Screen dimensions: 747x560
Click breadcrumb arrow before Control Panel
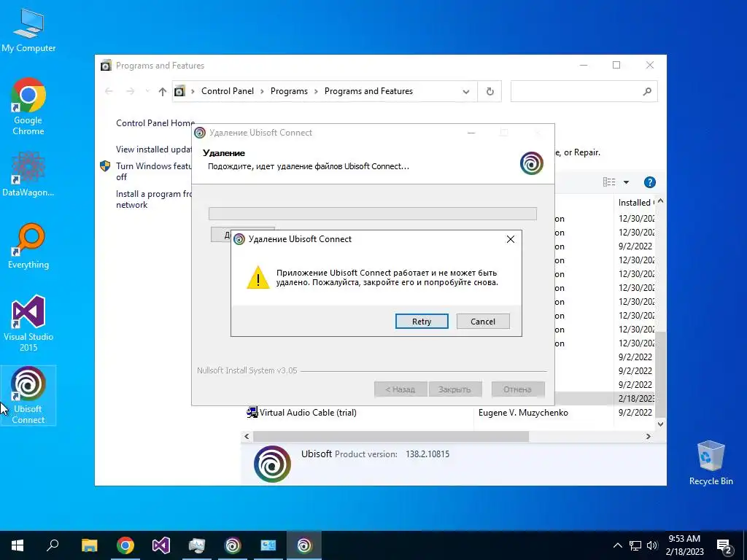pyautogui.click(x=193, y=91)
